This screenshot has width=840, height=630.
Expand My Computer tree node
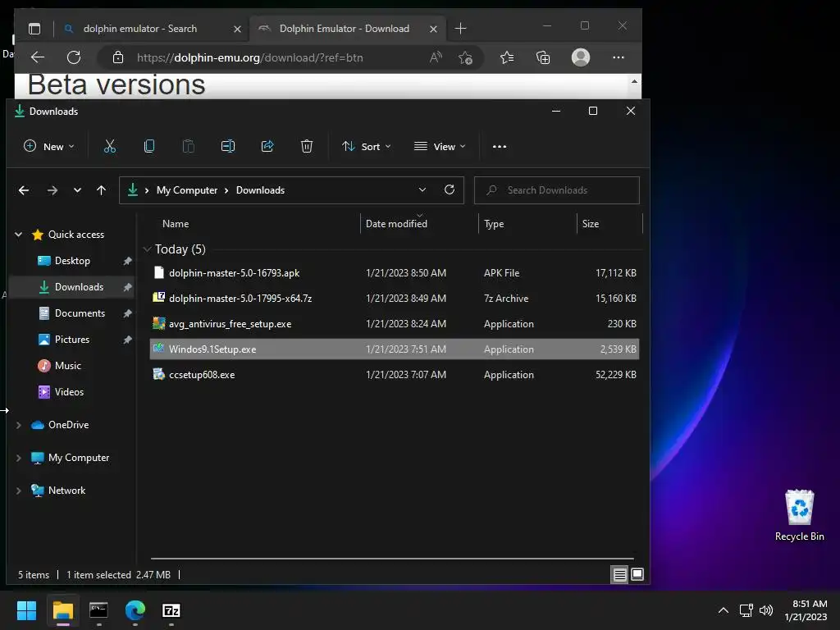point(19,458)
